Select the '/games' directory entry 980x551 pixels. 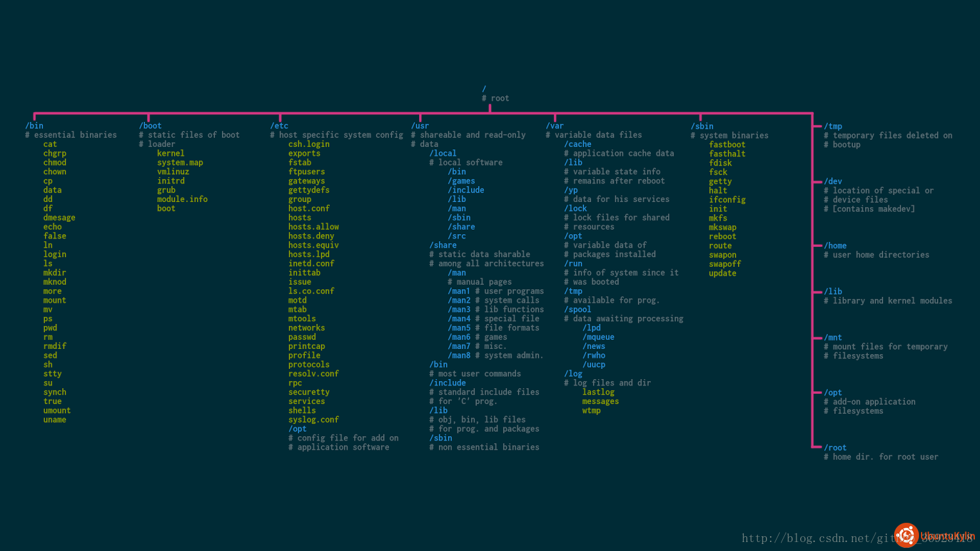click(461, 181)
